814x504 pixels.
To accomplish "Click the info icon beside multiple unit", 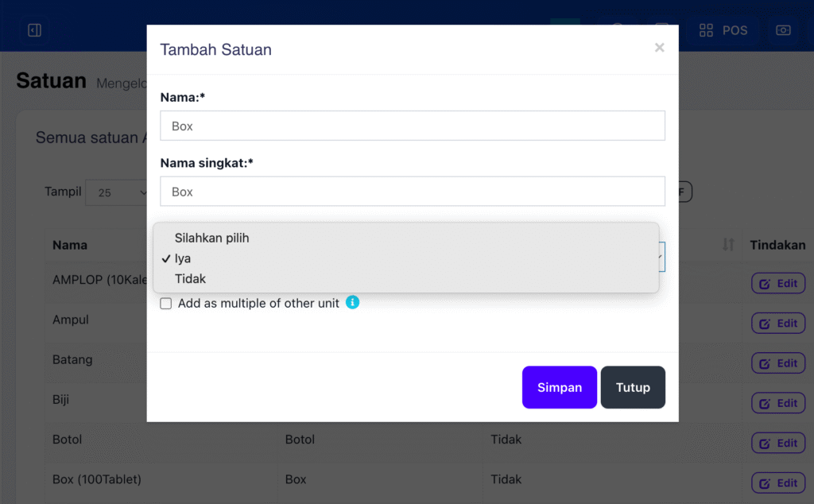I will click(352, 302).
